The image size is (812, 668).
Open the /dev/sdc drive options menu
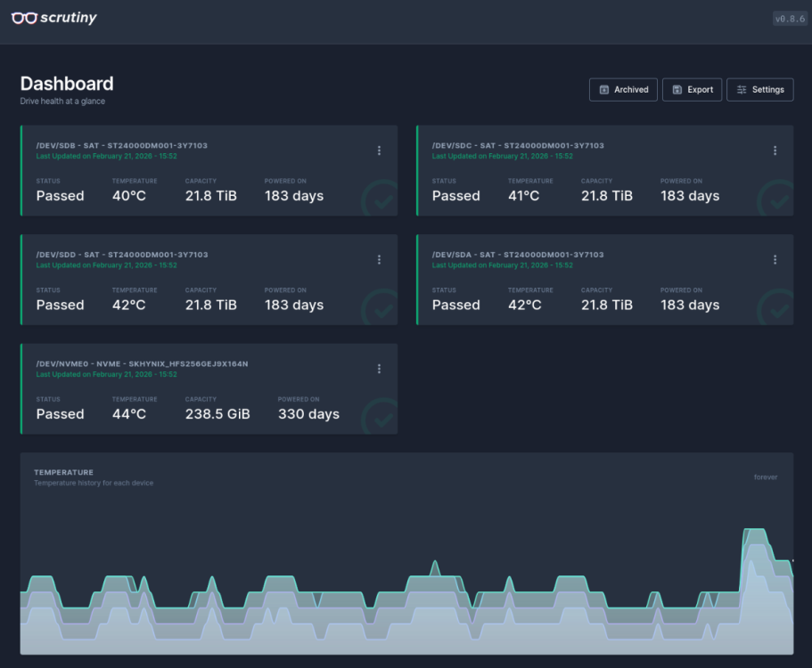pyautogui.click(x=775, y=151)
